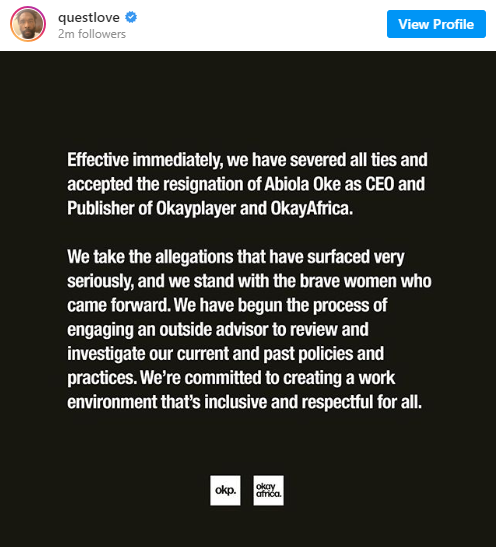Open questlove's circular profile avatar
496x547 pixels.
click(x=28, y=24)
